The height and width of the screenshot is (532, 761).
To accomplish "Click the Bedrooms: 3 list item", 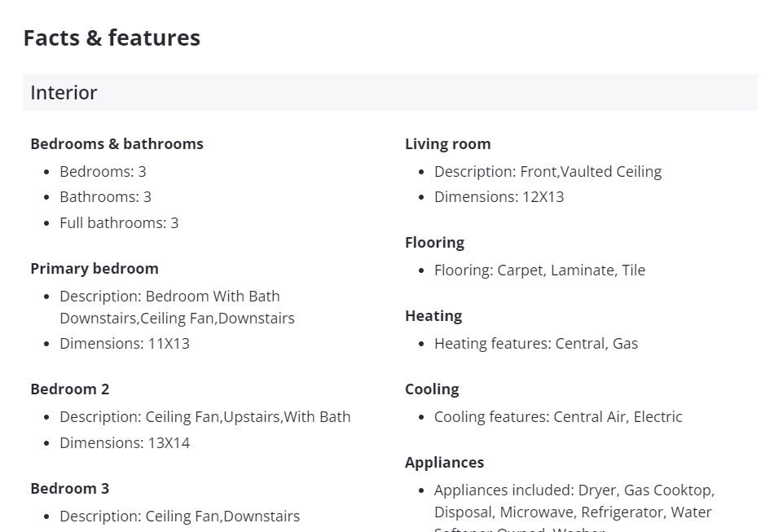I will [103, 172].
